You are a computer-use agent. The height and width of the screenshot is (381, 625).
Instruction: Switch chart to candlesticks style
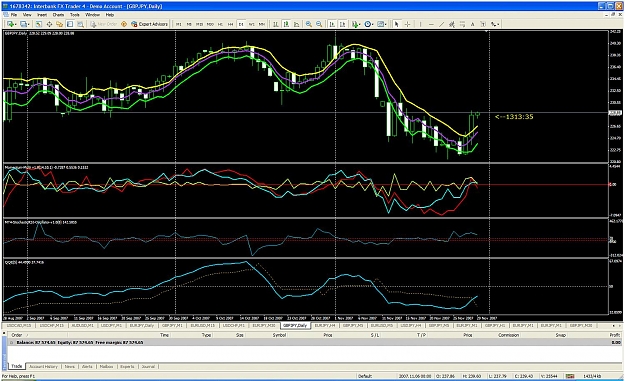click(286, 24)
